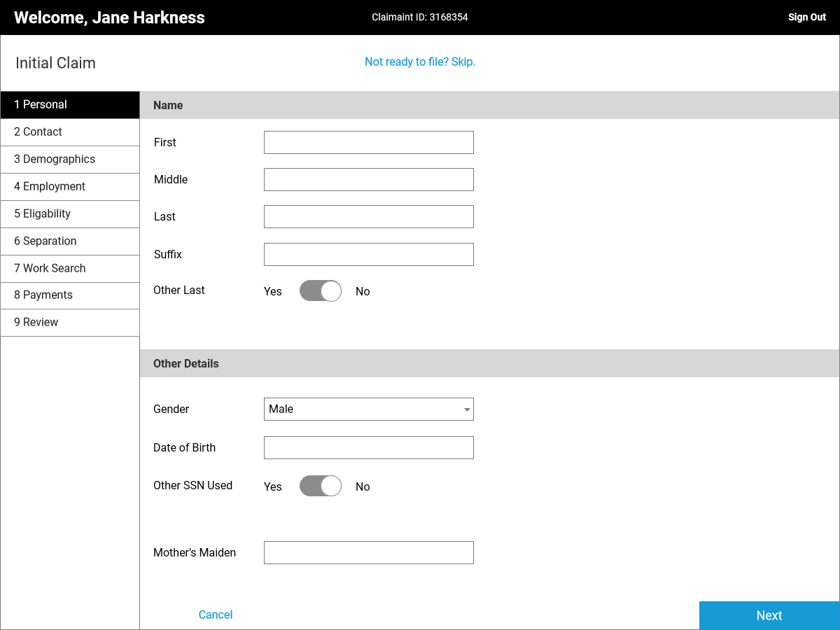Select the Employment step

pyautogui.click(x=70, y=186)
